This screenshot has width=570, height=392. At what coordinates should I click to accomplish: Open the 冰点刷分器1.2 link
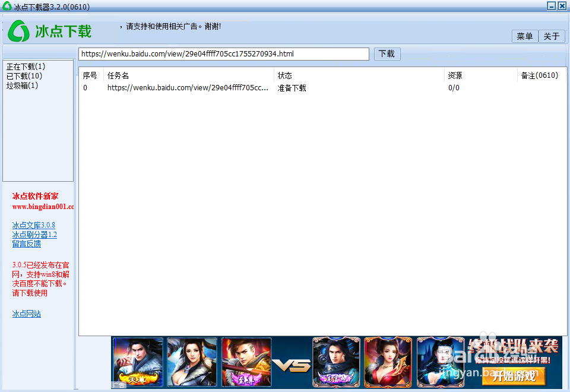(x=34, y=235)
